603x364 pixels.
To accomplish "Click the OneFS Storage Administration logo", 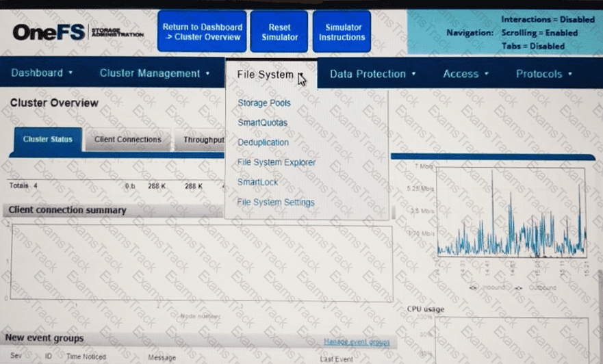I will tap(78, 32).
